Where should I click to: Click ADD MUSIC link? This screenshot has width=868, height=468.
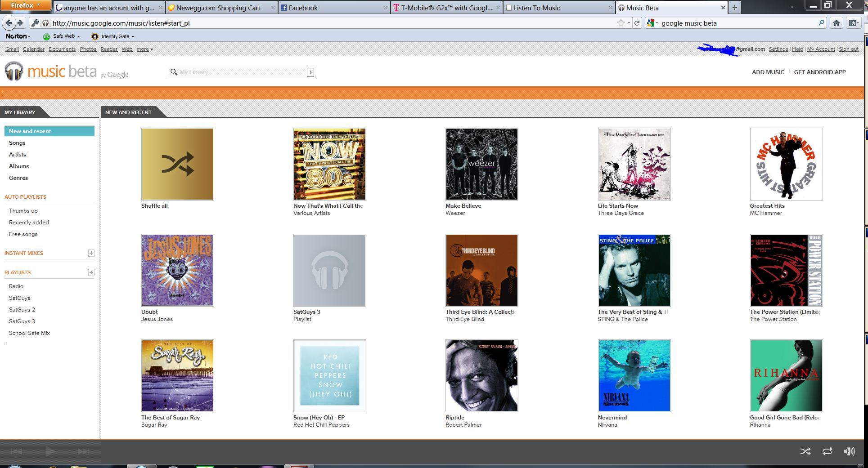[x=768, y=72]
